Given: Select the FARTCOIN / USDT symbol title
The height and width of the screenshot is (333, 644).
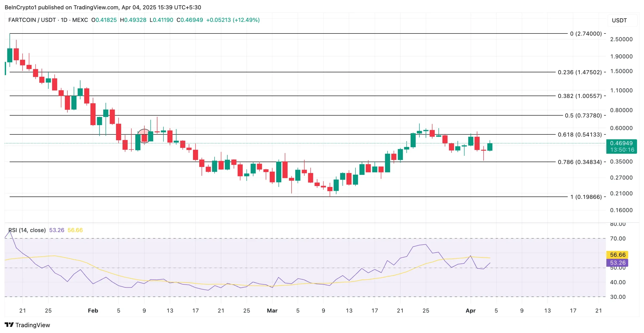Looking at the screenshot, I should click(32, 20).
